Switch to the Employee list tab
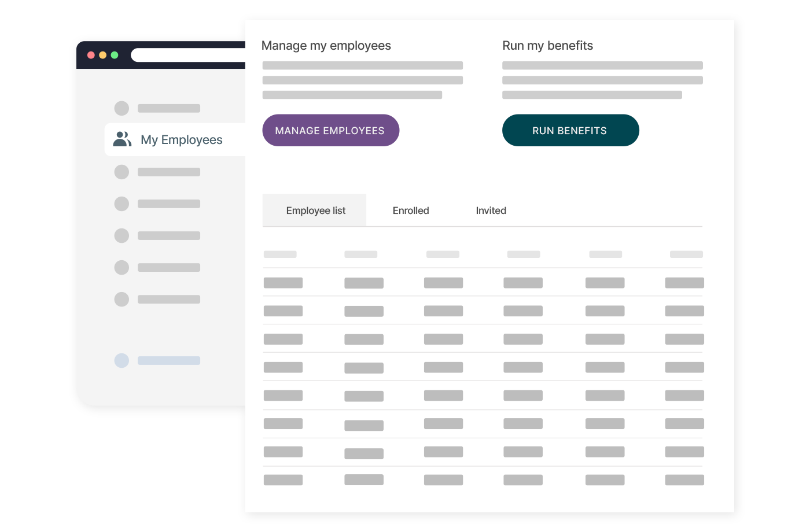 [315, 210]
